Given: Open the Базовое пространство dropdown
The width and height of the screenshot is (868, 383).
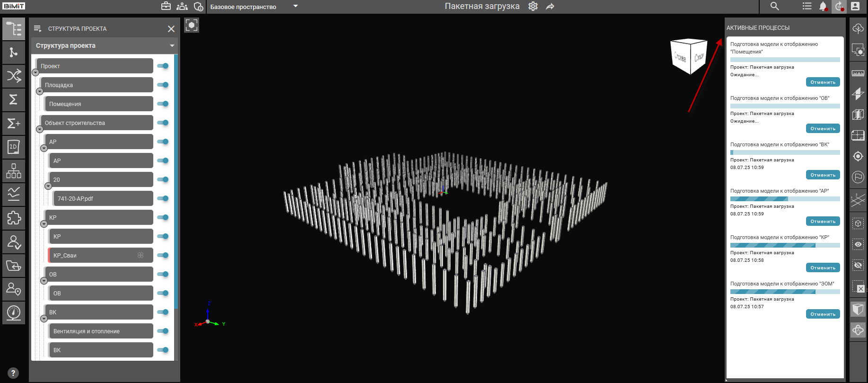Looking at the screenshot, I should (296, 7).
